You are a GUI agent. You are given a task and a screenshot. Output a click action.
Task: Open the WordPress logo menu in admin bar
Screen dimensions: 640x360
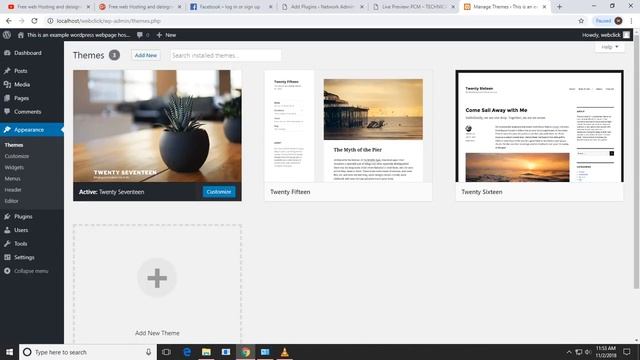(x=7, y=35)
